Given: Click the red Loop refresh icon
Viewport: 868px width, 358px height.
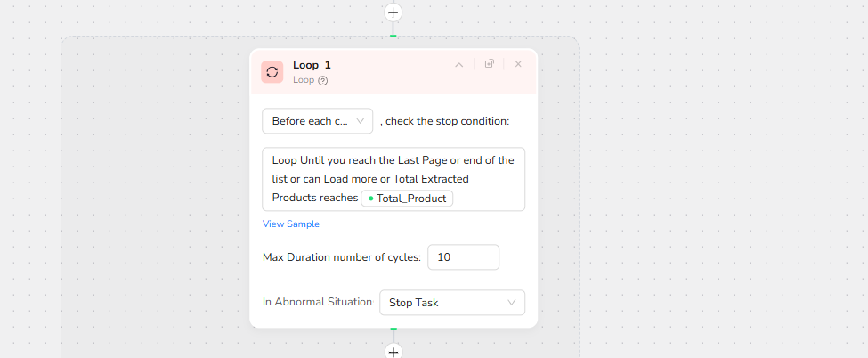Looking at the screenshot, I should tap(272, 72).
